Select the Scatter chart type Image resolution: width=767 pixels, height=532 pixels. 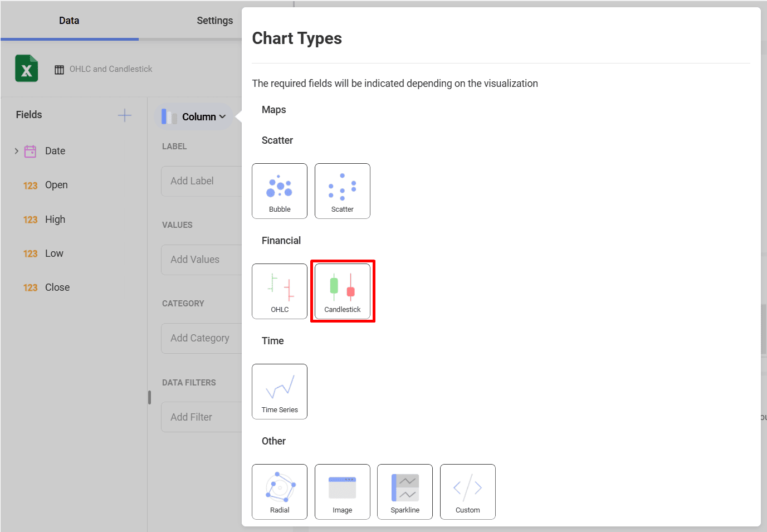(x=343, y=191)
